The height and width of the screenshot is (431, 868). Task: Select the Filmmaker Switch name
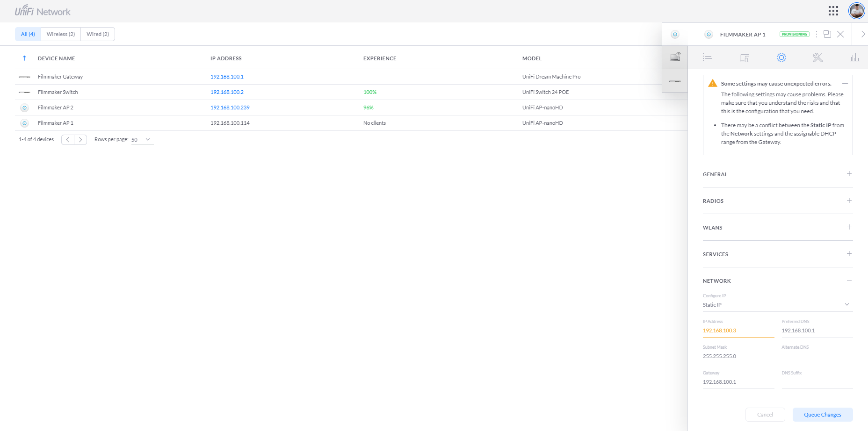coord(58,92)
